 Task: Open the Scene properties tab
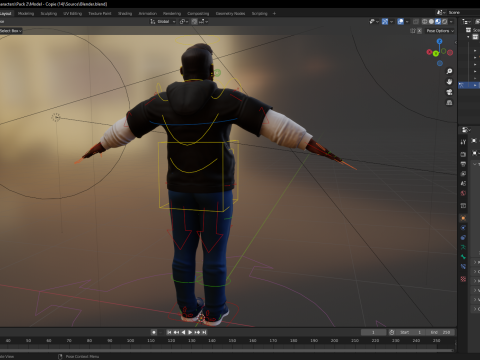[x=463, y=183]
